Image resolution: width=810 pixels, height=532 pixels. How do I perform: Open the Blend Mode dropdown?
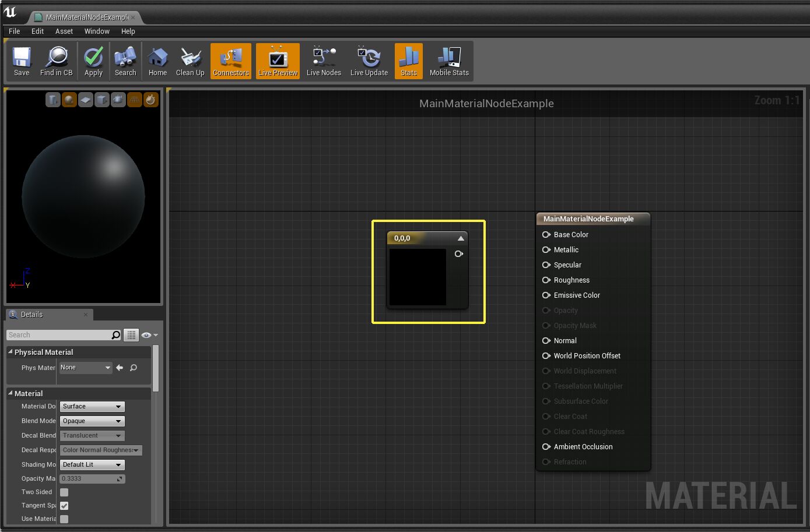[92, 421]
